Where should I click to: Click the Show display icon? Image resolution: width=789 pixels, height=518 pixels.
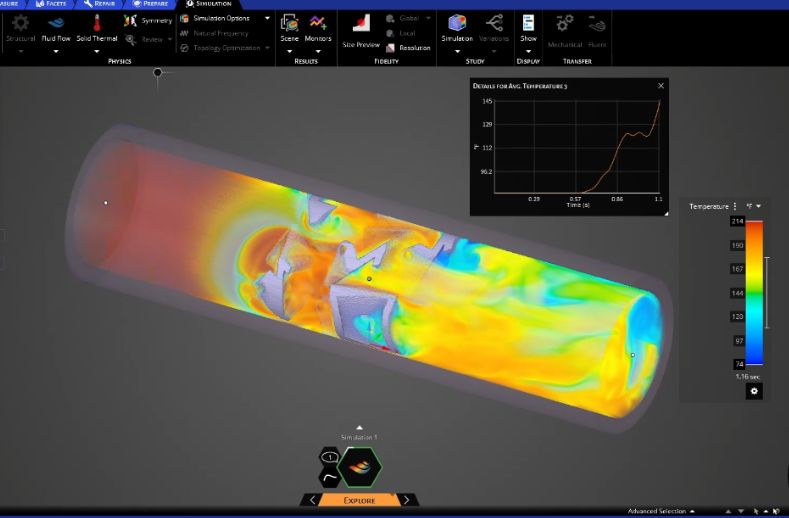coord(528,23)
